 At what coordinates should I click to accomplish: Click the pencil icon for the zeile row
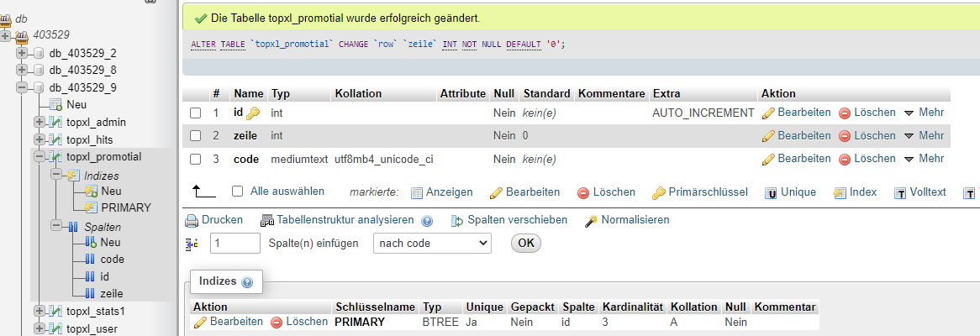pyautogui.click(x=767, y=136)
